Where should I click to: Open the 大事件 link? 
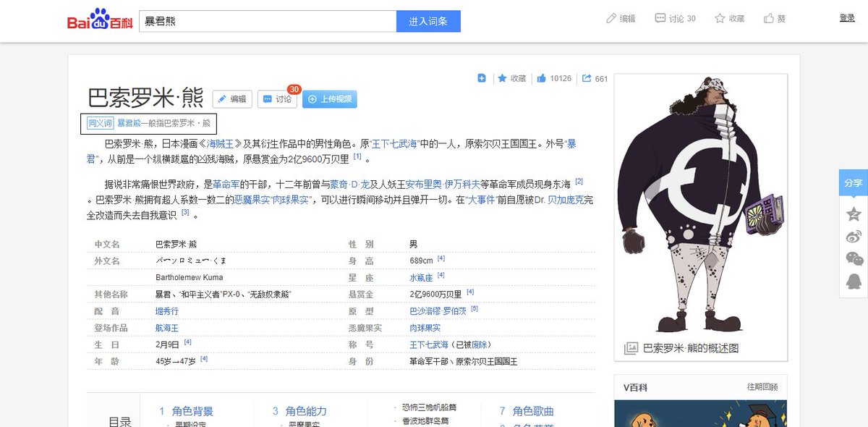pos(480,199)
